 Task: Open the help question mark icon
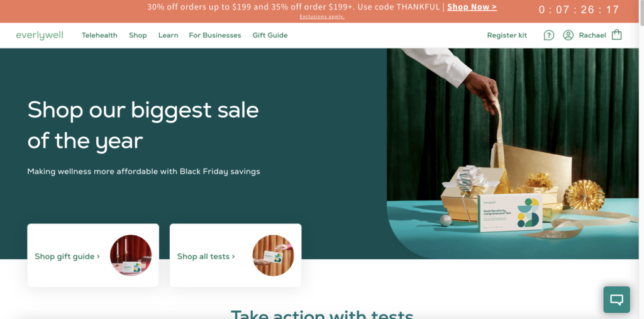click(548, 35)
